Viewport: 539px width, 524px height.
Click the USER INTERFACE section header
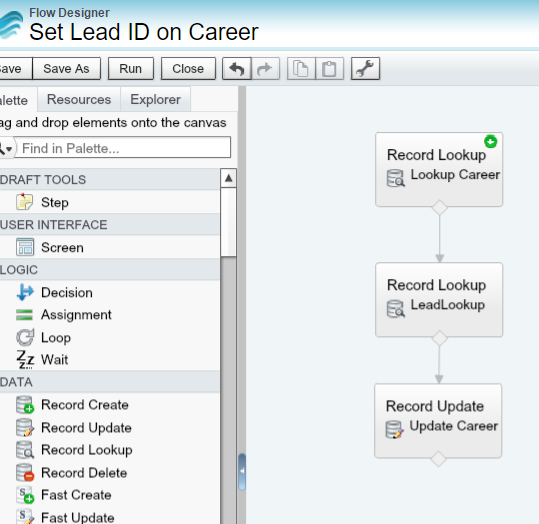point(110,225)
